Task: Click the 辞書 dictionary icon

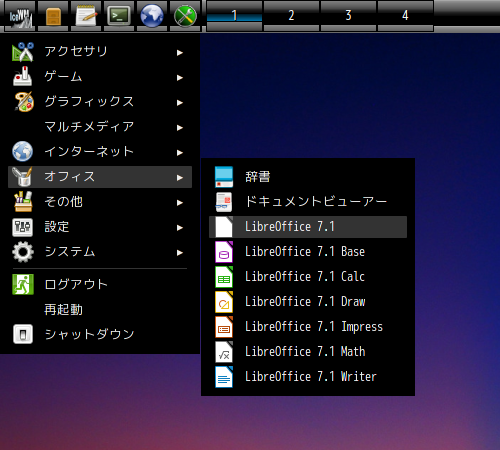Action: 224,177
